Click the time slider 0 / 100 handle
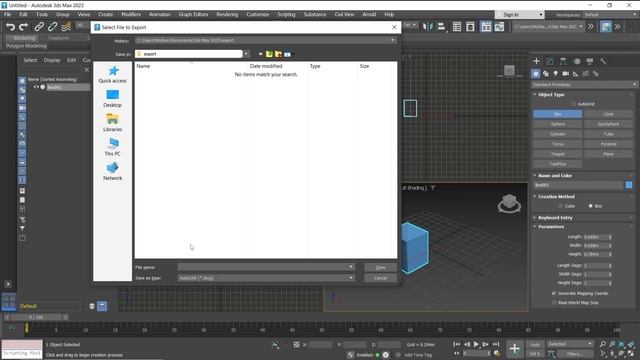The height and width of the screenshot is (360, 640). point(36,317)
